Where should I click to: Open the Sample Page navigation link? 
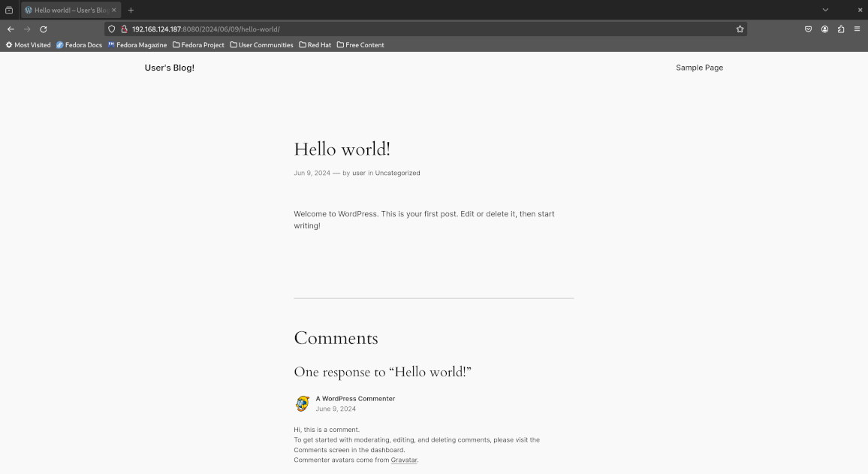[x=699, y=68]
